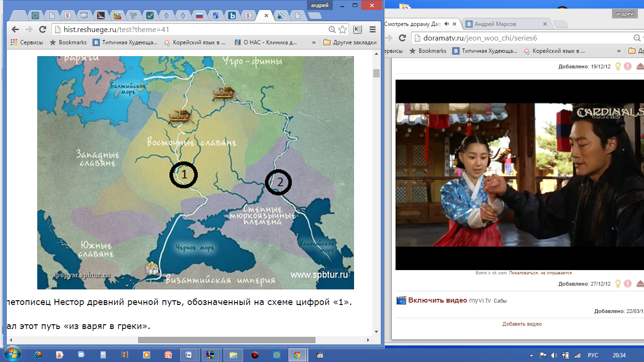This screenshot has width=644, height=362.
Task: Open the @ mail agent on the taskbar
Action: point(277,355)
